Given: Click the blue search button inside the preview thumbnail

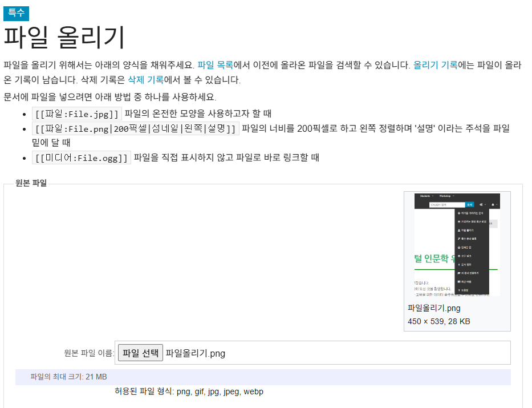Looking at the screenshot, I should tap(469, 204).
